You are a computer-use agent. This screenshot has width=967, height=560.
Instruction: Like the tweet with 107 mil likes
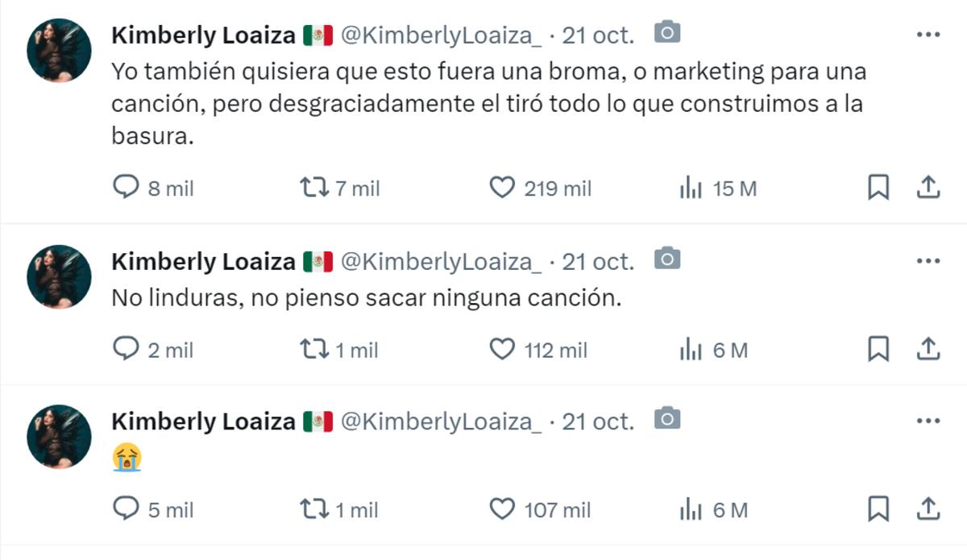[502, 509]
